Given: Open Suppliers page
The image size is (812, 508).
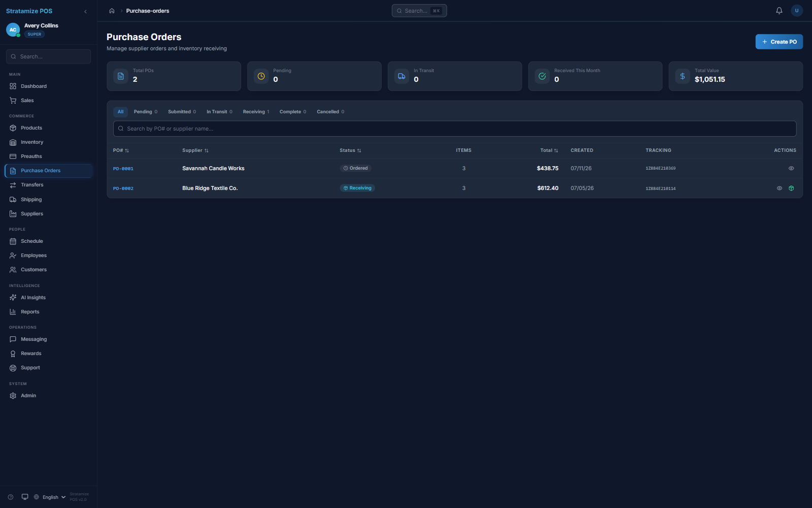Looking at the screenshot, I should click(x=48, y=214).
